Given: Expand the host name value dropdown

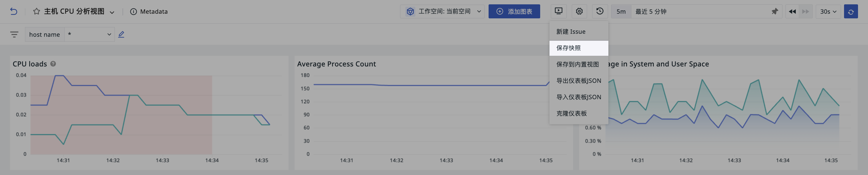Looking at the screenshot, I should (x=89, y=34).
